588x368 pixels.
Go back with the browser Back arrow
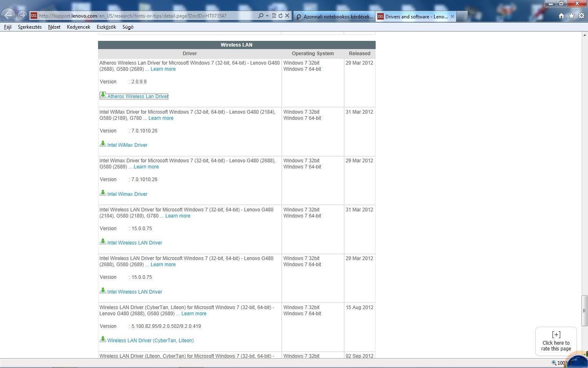tap(9, 16)
